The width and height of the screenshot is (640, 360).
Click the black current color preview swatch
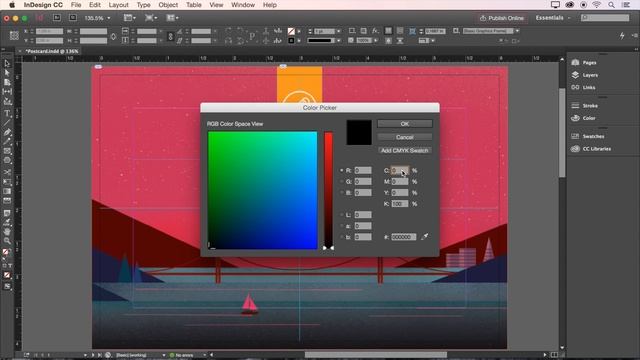pos(359,132)
